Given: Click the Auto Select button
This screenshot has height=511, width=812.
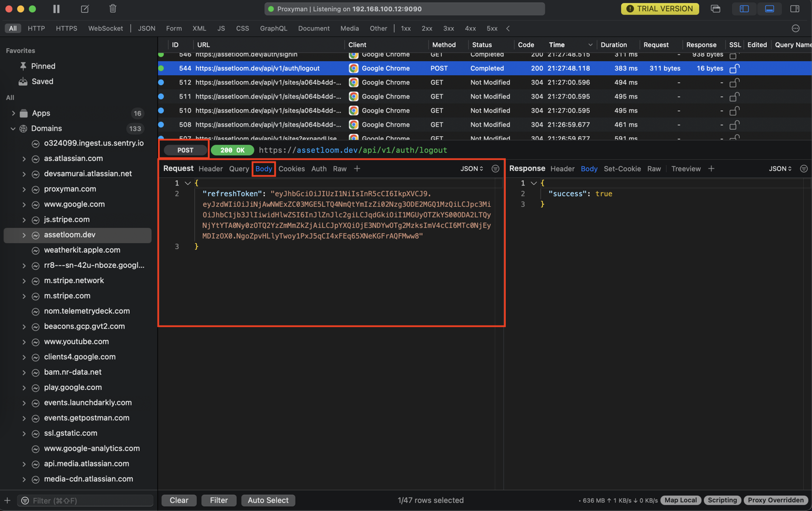Looking at the screenshot, I should 268,500.
